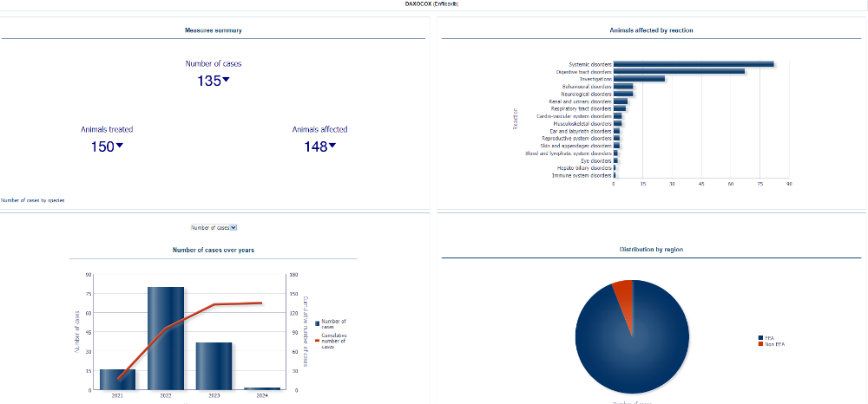This screenshot has width=868, height=404.
Task: Click the arrow next to 148 animals affected
Action: pyautogui.click(x=332, y=146)
